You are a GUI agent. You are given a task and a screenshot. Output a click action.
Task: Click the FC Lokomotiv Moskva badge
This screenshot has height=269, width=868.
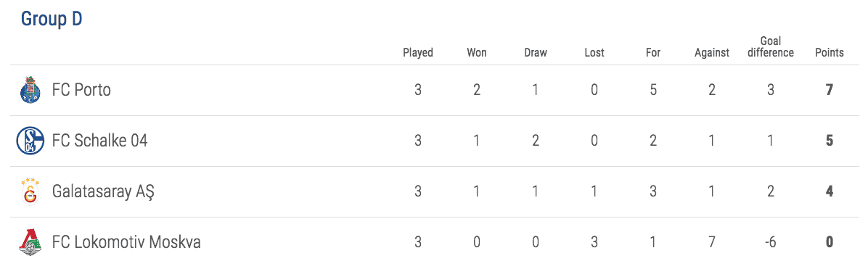pyautogui.click(x=30, y=242)
